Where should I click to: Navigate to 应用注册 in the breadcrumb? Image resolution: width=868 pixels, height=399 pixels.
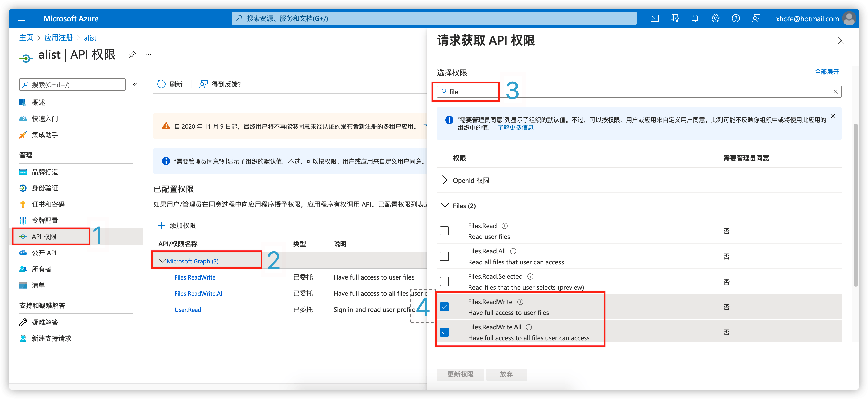pos(59,38)
